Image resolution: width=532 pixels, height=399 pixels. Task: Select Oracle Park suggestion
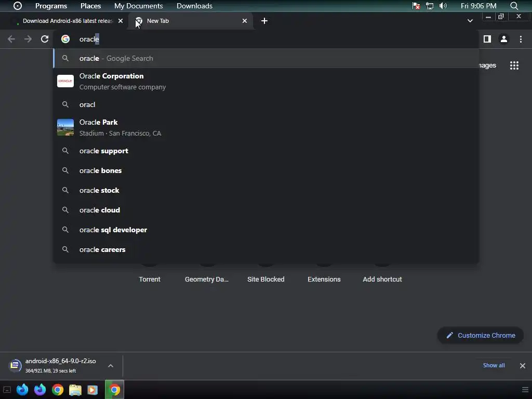click(266, 128)
